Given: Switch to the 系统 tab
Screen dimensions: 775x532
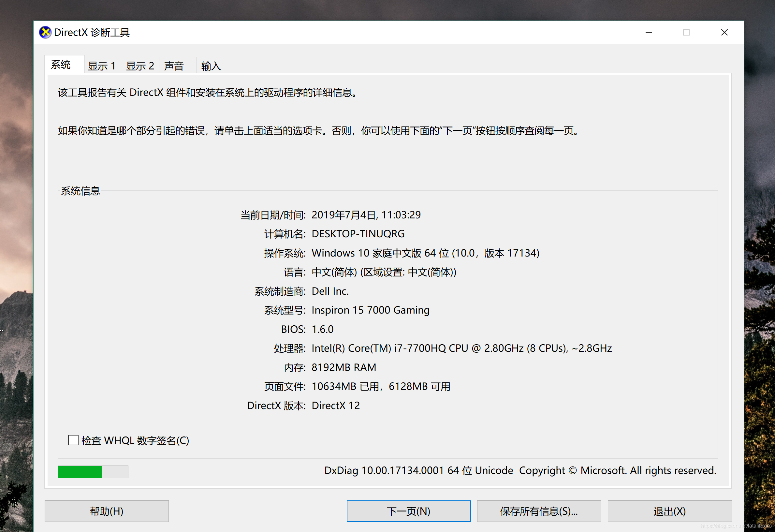Looking at the screenshot, I should pyautogui.click(x=64, y=64).
